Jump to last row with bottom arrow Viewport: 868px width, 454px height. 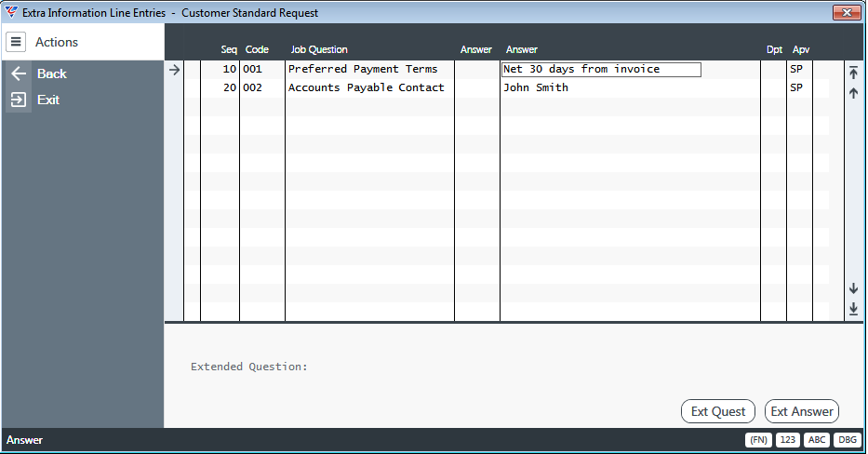coord(853,308)
